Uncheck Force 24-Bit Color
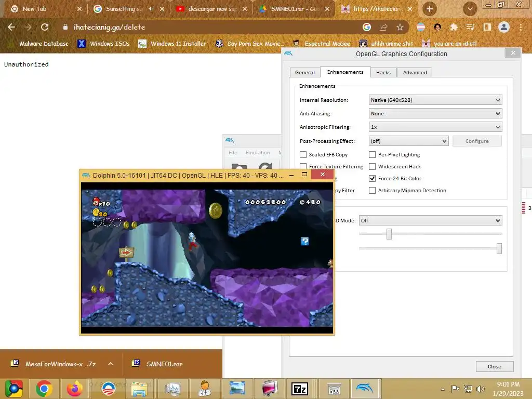The image size is (532, 399). tap(372, 179)
